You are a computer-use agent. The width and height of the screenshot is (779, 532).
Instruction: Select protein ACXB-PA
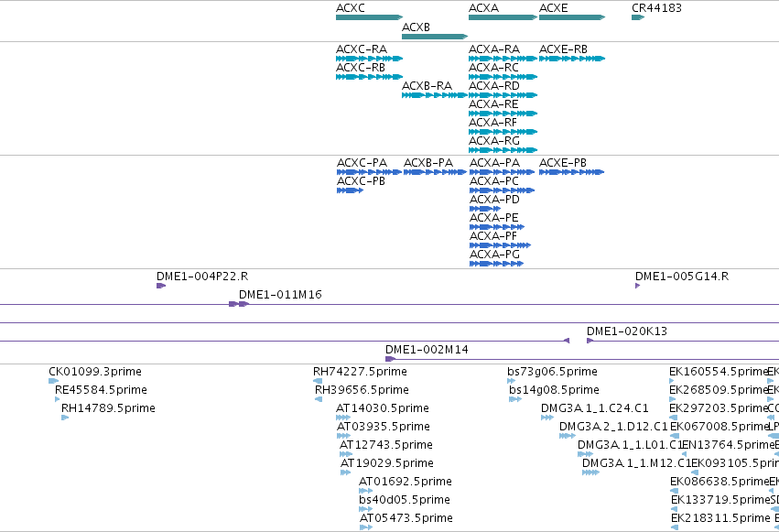435,172
